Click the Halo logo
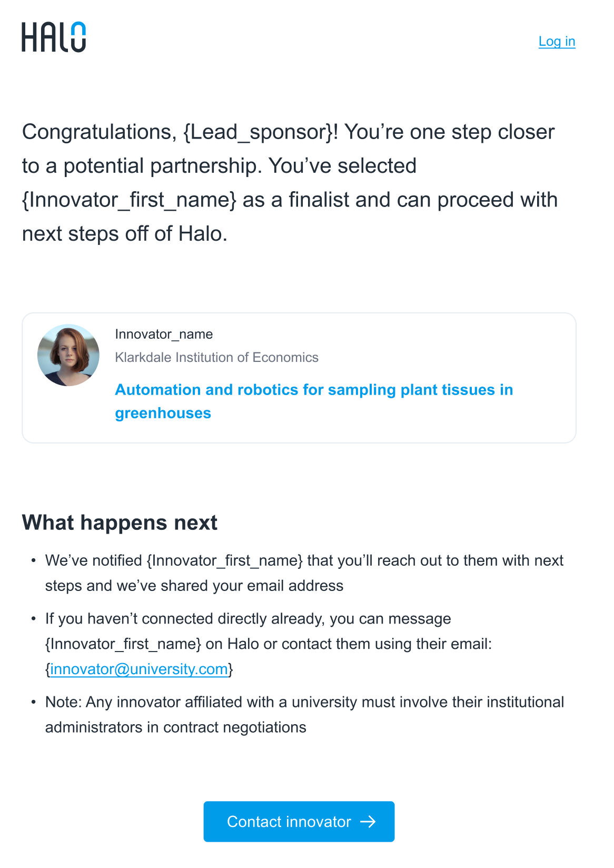The image size is (614, 868). pyautogui.click(x=53, y=37)
